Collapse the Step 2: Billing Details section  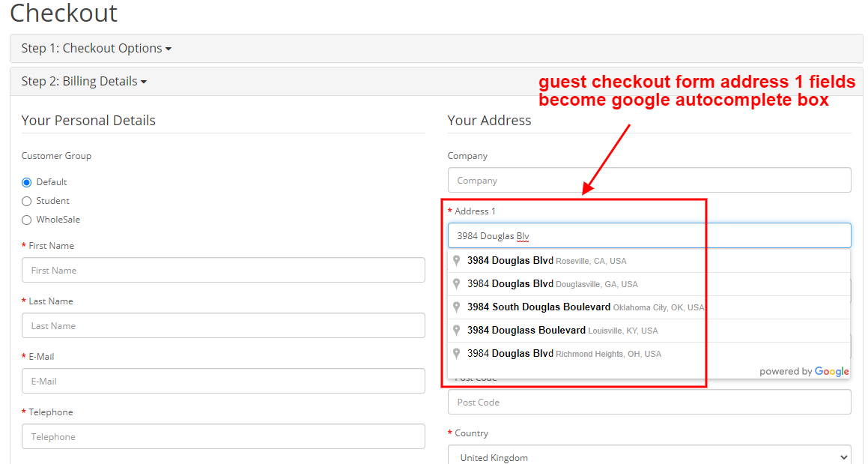pyautogui.click(x=84, y=80)
